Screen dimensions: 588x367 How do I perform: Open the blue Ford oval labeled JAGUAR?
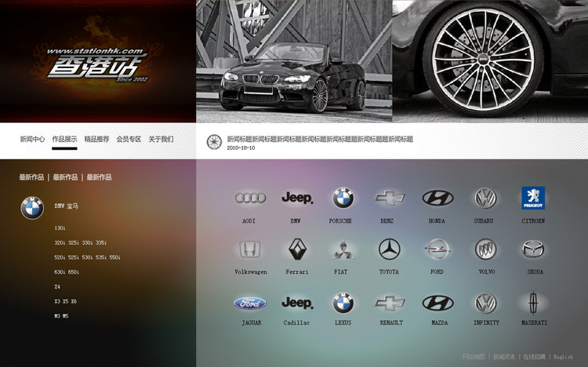pyautogui.click(x=250, y=303)
